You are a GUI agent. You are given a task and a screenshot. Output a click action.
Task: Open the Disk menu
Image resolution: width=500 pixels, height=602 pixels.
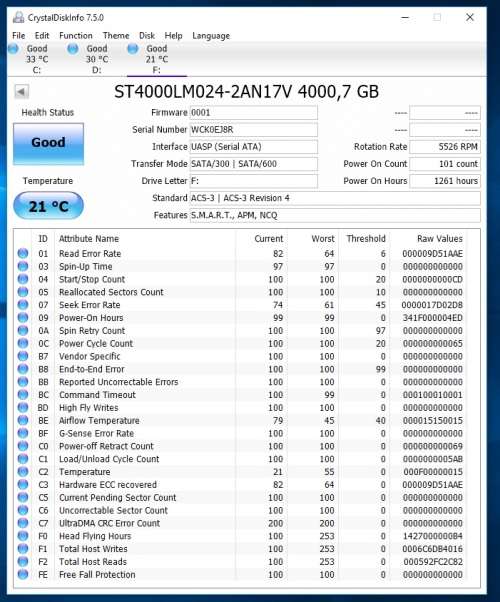(x=147, y=36)
